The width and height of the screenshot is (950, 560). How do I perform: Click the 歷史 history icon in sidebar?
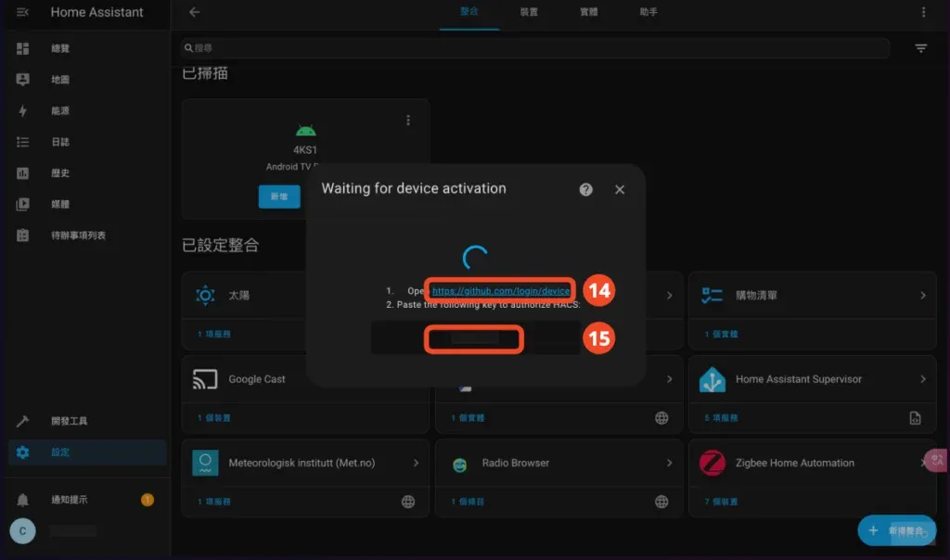click(x=21, y=172)
